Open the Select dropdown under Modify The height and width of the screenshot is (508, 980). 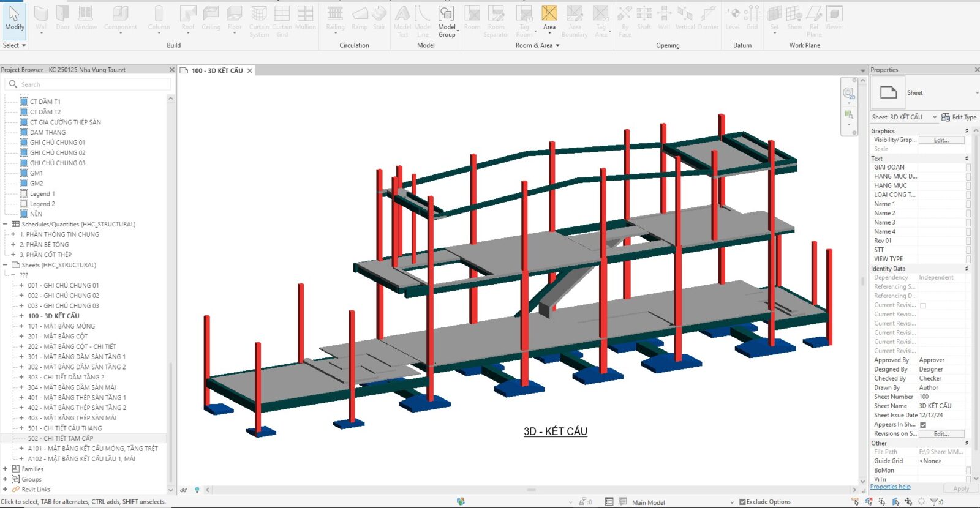[x=15, y=45]
